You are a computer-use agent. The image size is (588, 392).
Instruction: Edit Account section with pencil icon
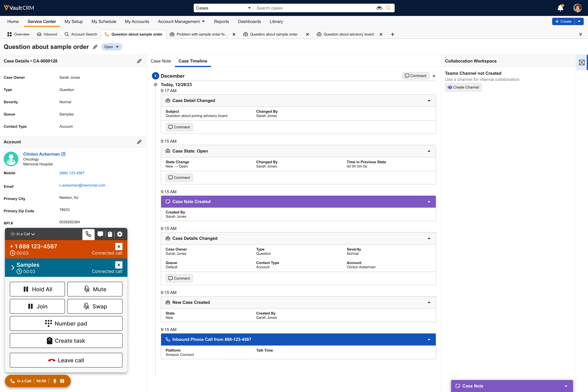[x=139, y=142]
